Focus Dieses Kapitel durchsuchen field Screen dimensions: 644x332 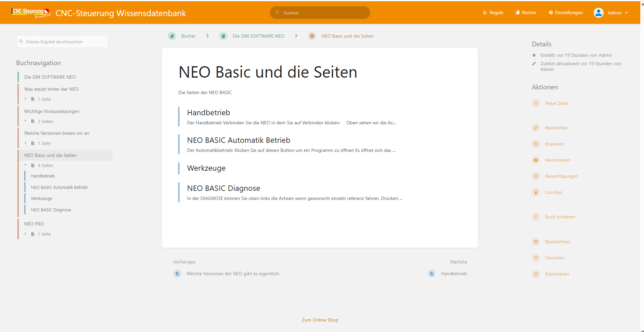(62, 42)
